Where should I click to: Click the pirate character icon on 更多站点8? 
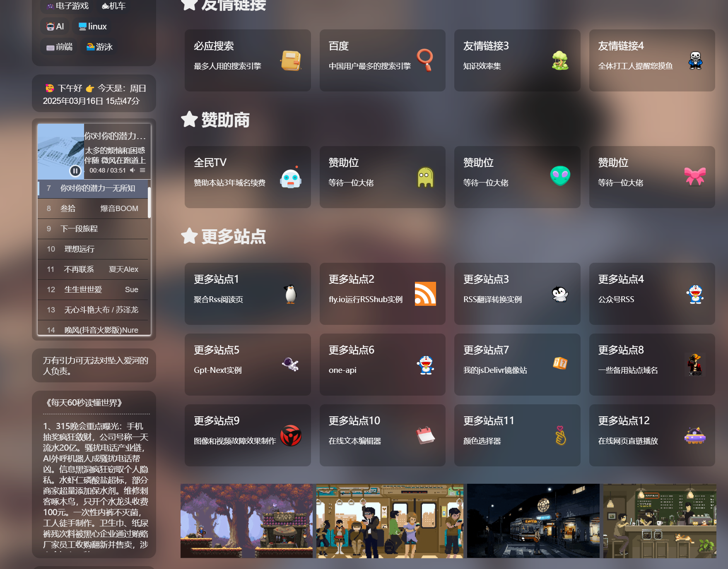click(x=695, y=365)
